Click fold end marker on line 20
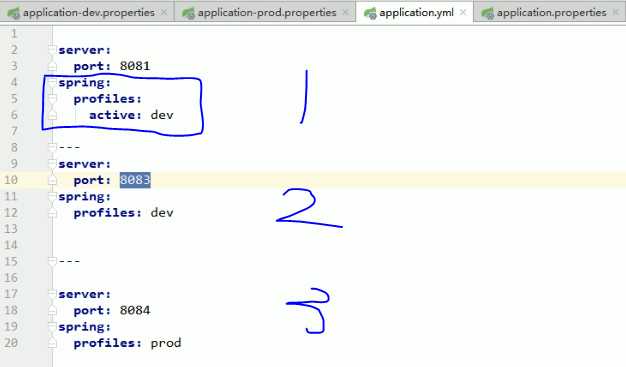Viewport: 626px width, 367px height. 52,343
